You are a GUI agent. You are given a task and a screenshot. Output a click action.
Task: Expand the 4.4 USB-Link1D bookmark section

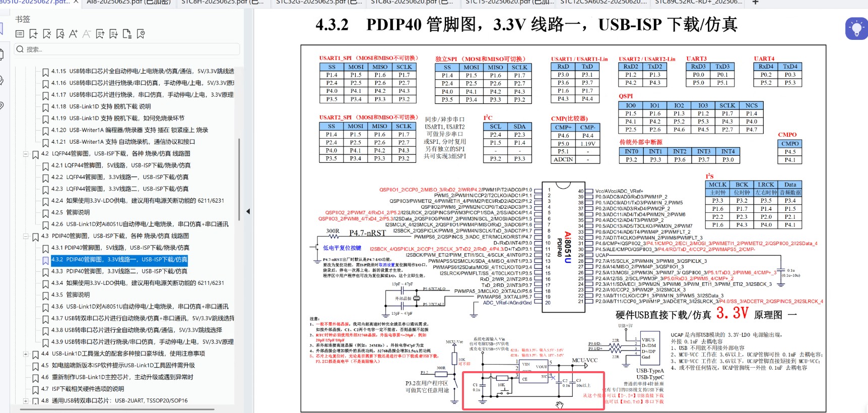coord(26,354)
